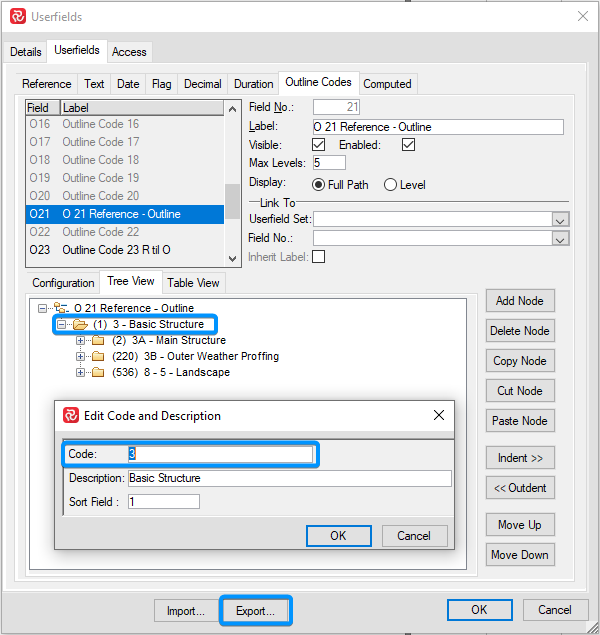Viewport: 600px width, 635px height.
Task: Select the Level display radio button
Action: 391,185
